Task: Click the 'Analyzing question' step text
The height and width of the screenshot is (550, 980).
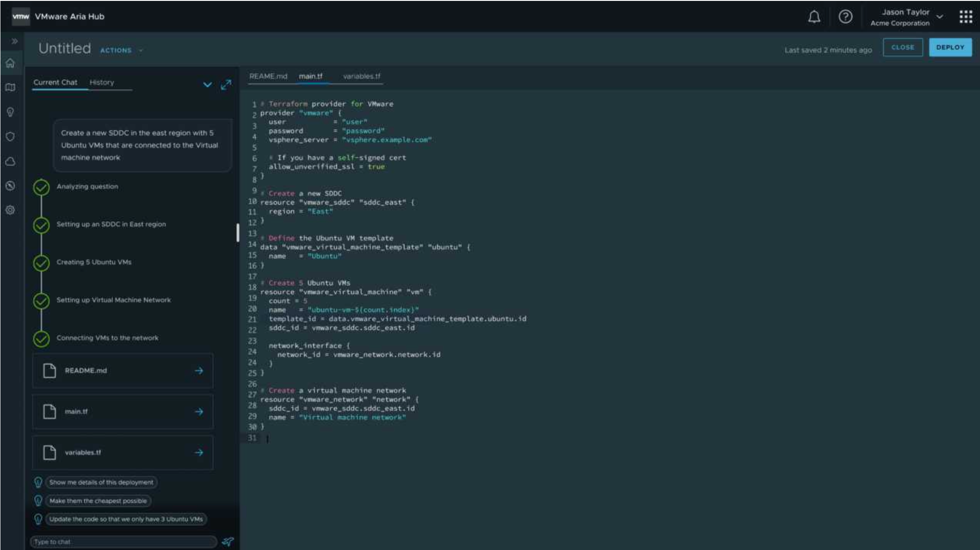Action: [x=87, y=187]
